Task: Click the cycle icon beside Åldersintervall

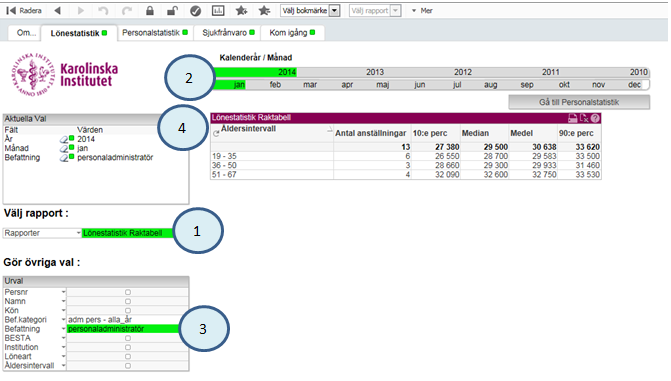Action: [216, 134]
